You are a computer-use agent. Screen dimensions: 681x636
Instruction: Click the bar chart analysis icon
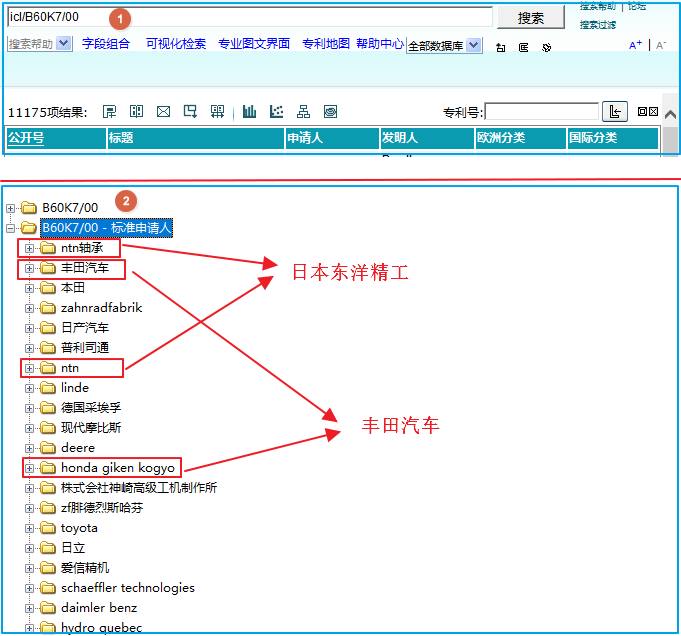tap(250, 111)
